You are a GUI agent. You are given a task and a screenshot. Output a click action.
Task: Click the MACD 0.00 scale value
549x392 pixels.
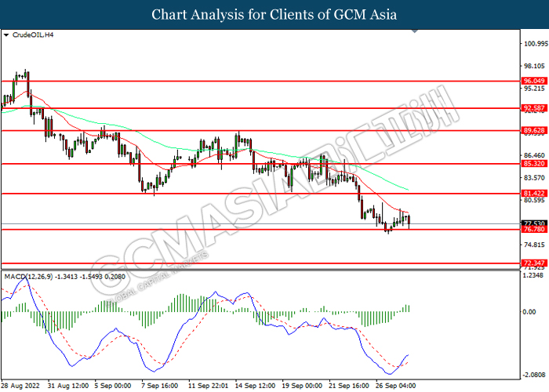(x=529, y=312)
